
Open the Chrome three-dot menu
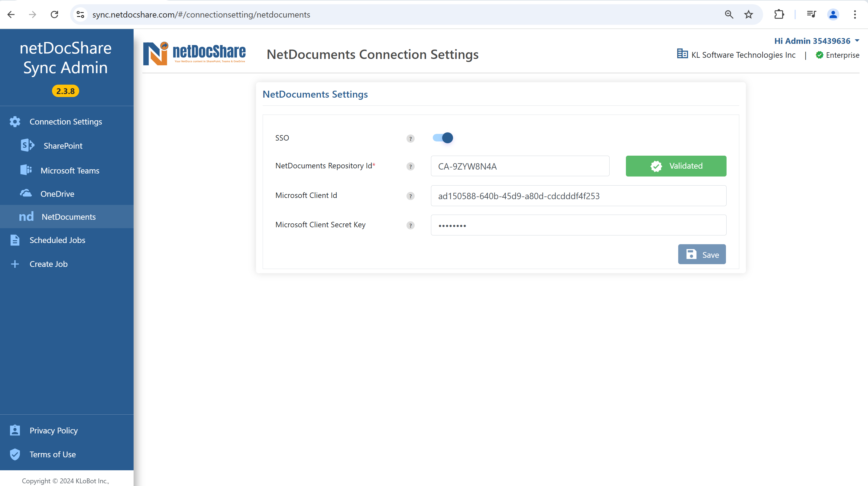click(x=855, y=15)
